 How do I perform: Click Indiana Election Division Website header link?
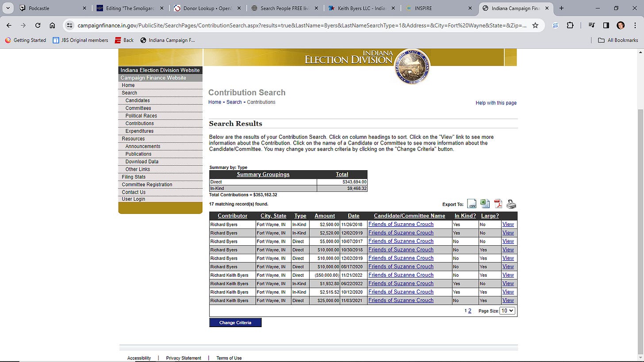point(160,70)
